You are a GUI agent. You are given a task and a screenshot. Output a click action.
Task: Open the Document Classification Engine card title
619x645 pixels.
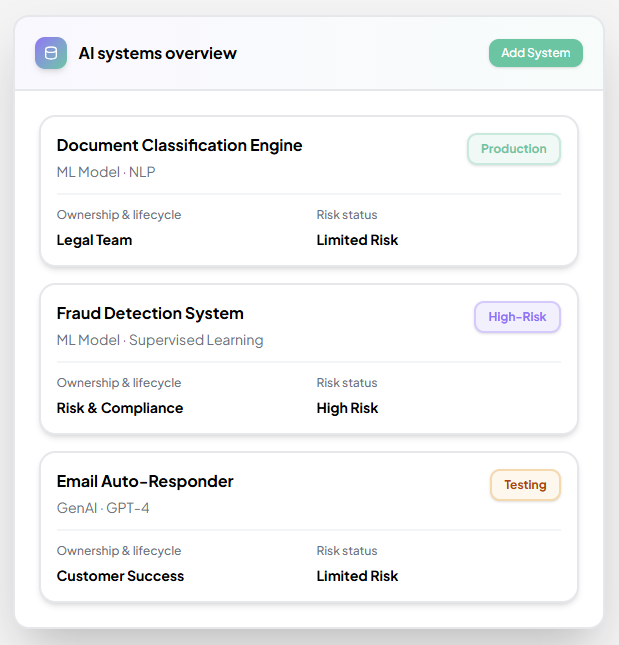pyautogui.click(x=179, y=145)
